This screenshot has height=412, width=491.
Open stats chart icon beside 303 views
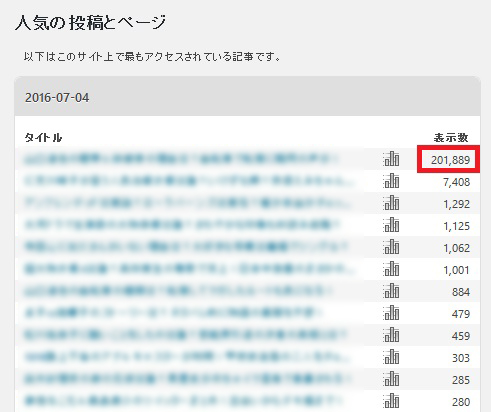point(391,357)
